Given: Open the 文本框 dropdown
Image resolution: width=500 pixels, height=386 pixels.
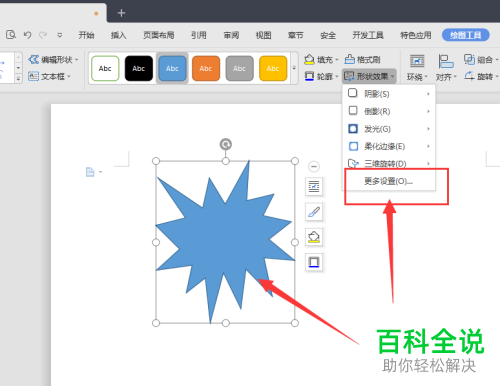Looking at the screenshot, I should coord(49,76).
